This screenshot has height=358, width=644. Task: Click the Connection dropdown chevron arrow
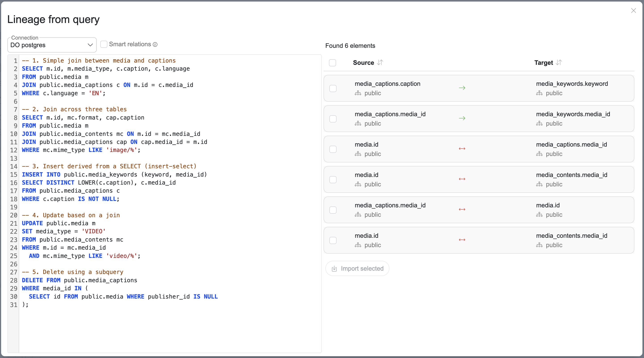tap(90, 45)
